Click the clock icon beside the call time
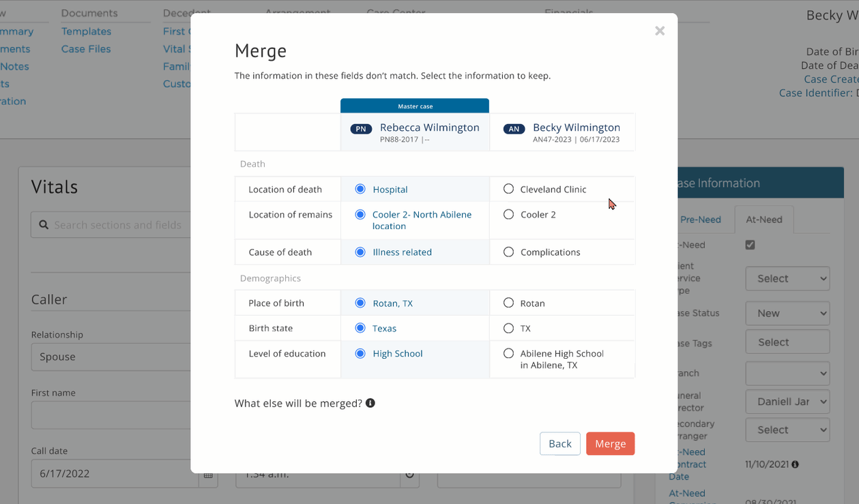Screen dimensions: 859x504 point(409,473)
